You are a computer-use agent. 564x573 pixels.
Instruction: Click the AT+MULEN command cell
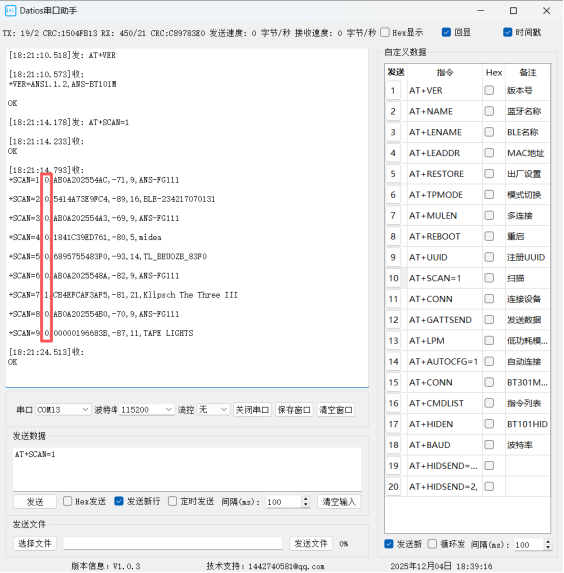coord(444,215)
